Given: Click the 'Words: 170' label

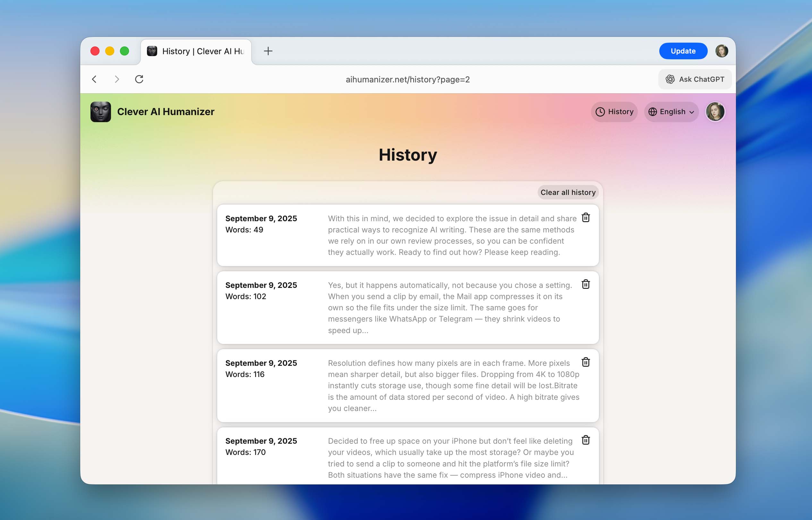Looking at the screenshot, I should pos(245,452).
